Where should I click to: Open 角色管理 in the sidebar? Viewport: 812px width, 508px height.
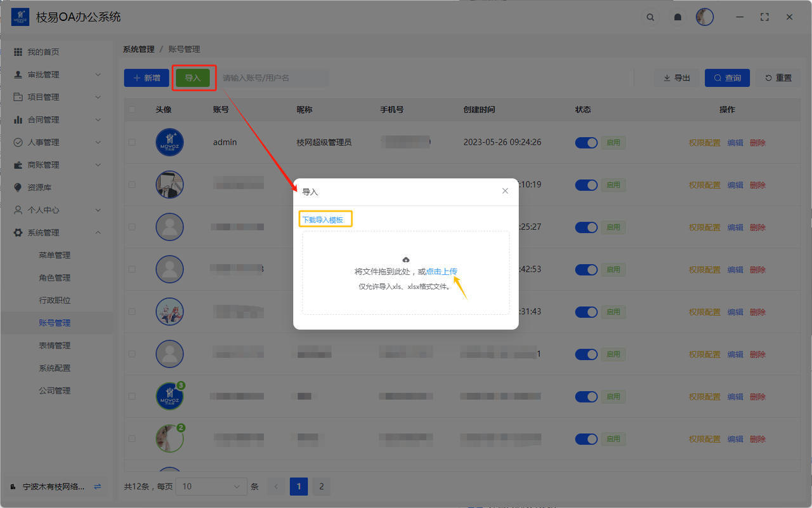click(x=55, y=278)
